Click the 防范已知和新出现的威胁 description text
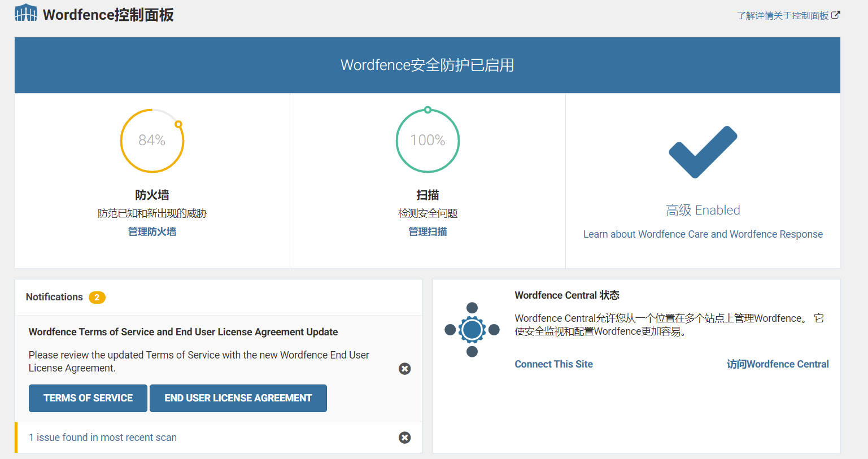The width and height of the screenshot is (868, 459). tap(152, 213)
